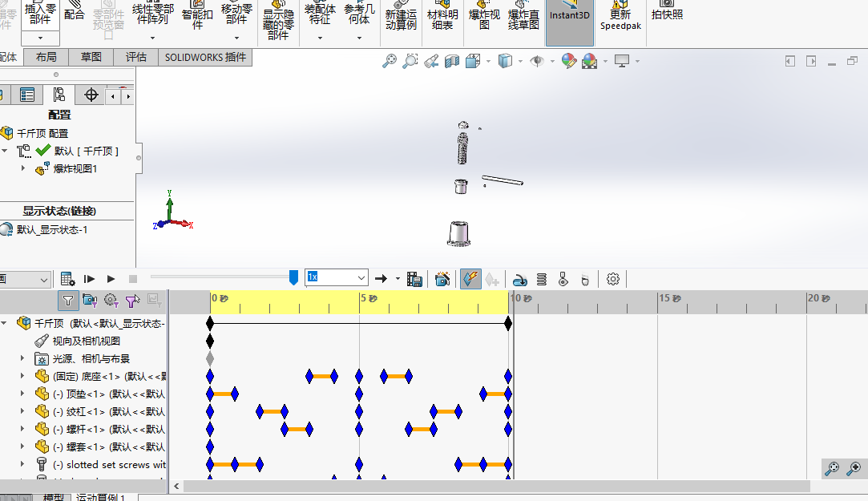Image resolution: width=868 pixels, height=501 pixels.
Task: Click Save Animation film icon
Action: [414, 279]
